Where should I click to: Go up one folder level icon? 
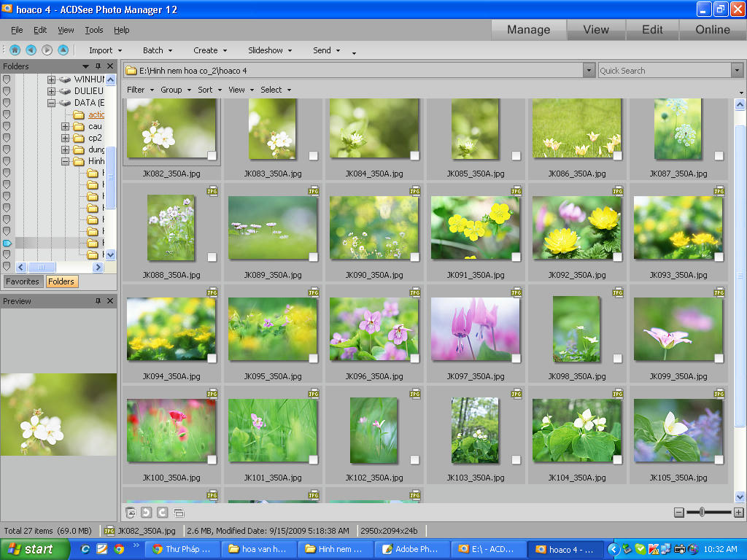click(63, 50)
